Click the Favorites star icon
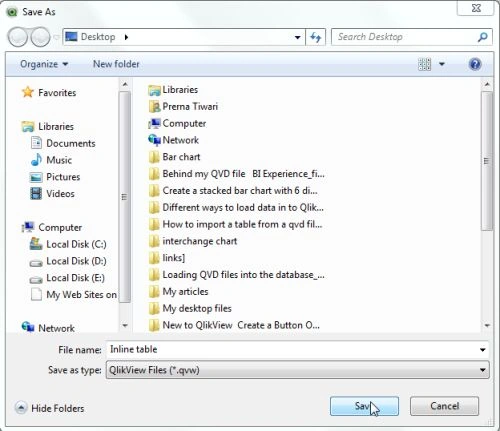 coord(28,92)
